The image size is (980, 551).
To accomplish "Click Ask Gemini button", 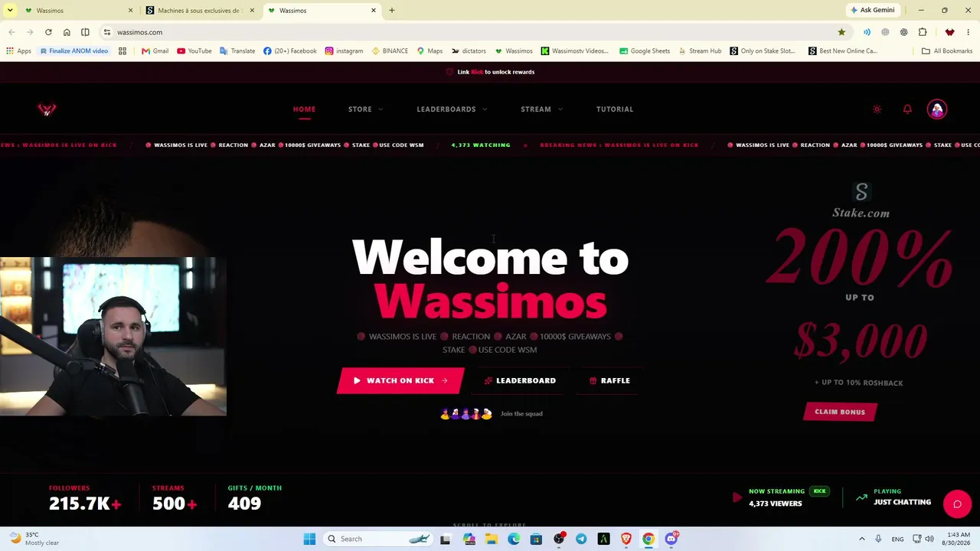I will (x=872, y=11).
